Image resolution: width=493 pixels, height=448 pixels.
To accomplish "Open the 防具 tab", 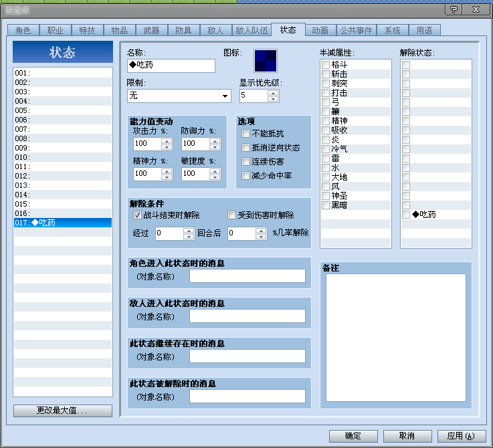I will pos(183,30).
